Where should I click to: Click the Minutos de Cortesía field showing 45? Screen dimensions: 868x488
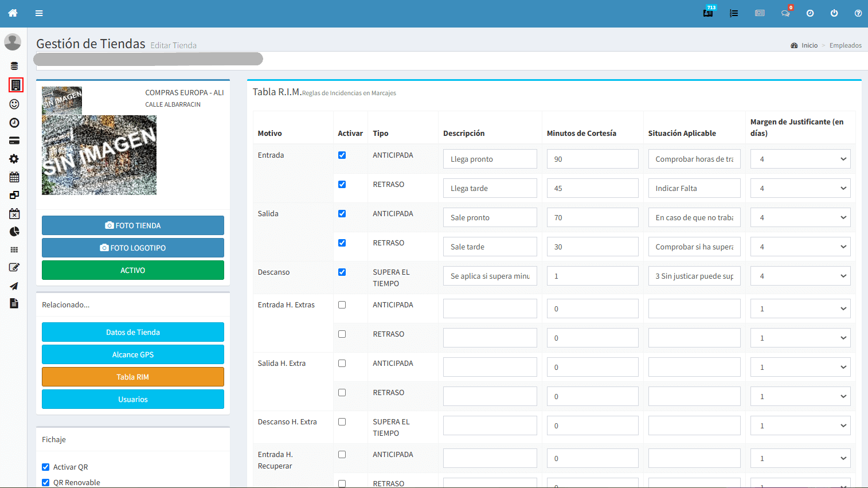click(x=592, y=188)
